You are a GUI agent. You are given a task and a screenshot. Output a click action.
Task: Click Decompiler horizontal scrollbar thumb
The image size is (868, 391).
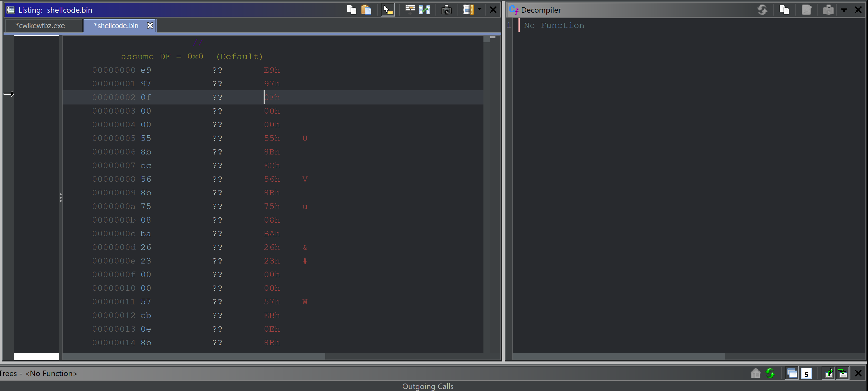pyautogui.click(x=618, y=356)
